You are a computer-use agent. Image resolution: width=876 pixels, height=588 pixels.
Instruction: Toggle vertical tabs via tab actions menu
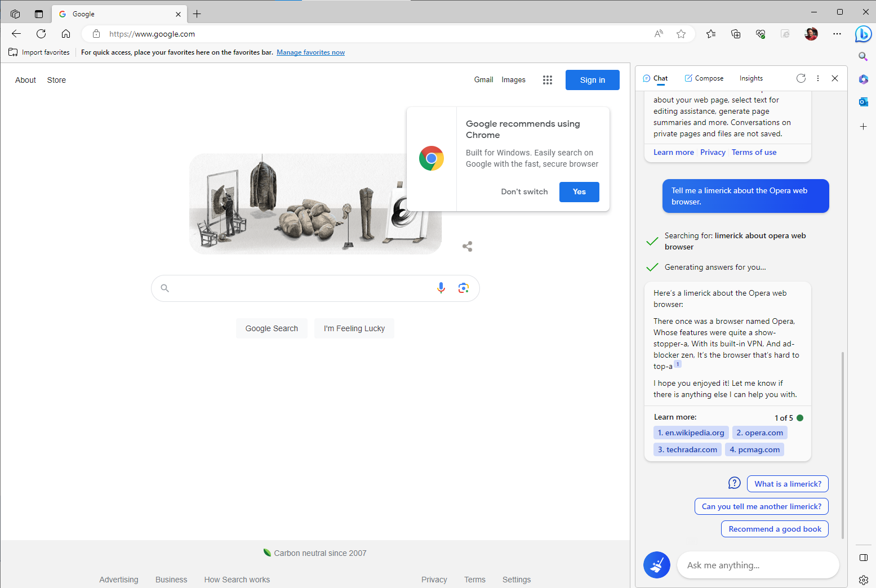[39, 14]
